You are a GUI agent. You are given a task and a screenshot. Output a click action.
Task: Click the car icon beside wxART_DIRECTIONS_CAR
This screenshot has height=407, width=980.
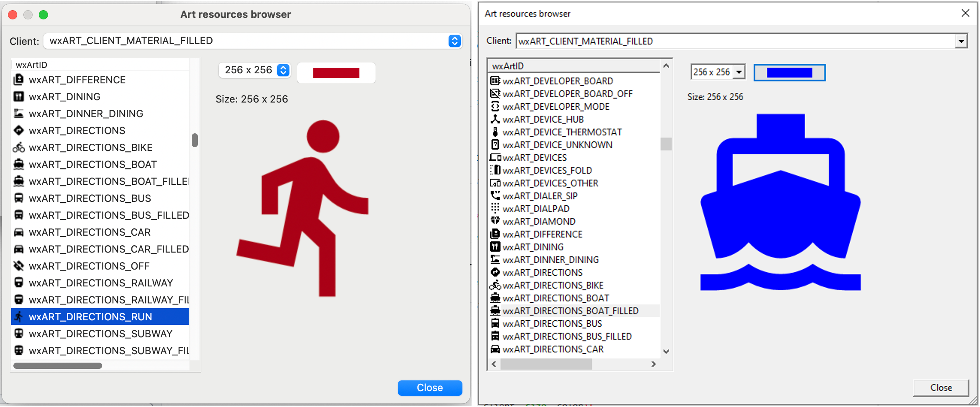[x=19, y=232]
